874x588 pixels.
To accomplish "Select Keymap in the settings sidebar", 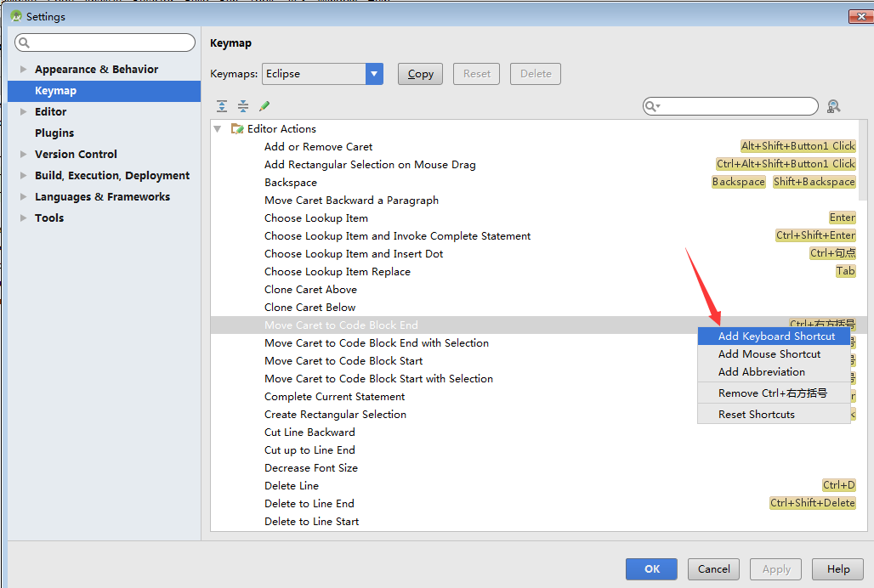I will tap(105, 91).
